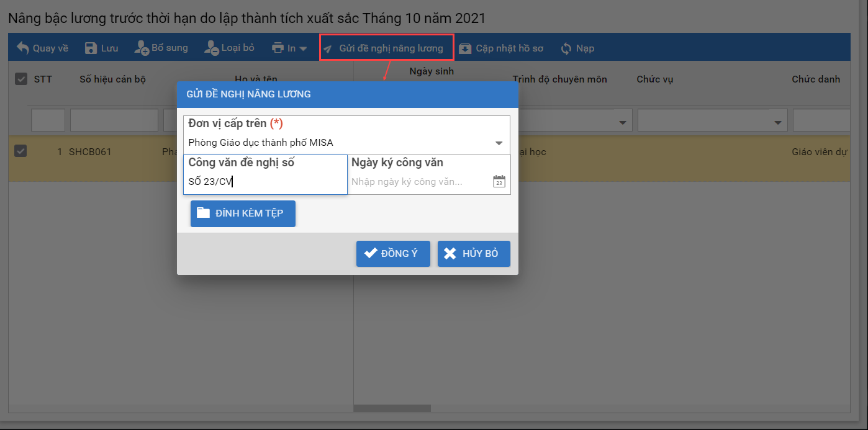The height and width of the screenshot is (430, 868).
Task: Click the Nạp refresh icon
Action: (566, 48)
